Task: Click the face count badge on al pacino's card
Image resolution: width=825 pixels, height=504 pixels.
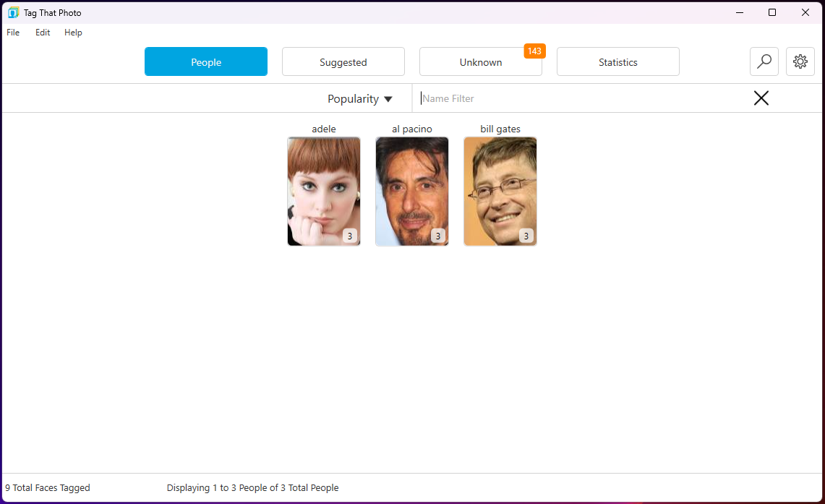Action: coord(438,236)
